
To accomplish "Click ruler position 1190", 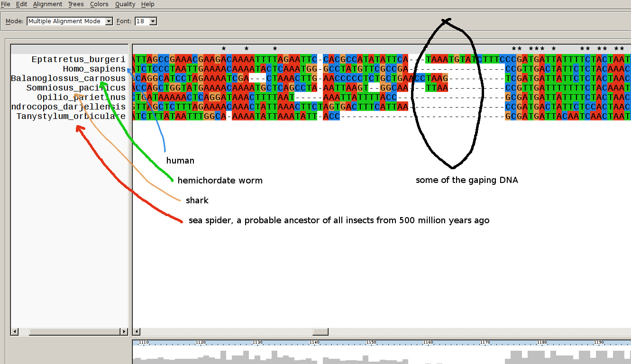I will tap(599, 342).
